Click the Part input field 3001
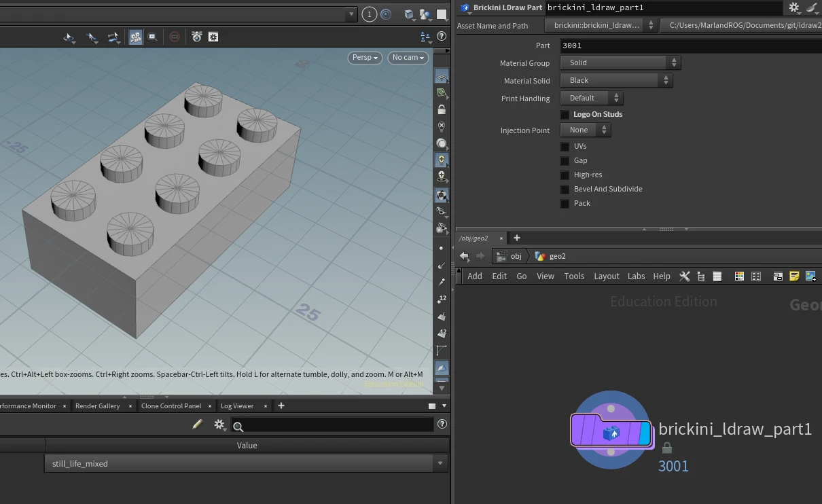 [x=691, y=46]
